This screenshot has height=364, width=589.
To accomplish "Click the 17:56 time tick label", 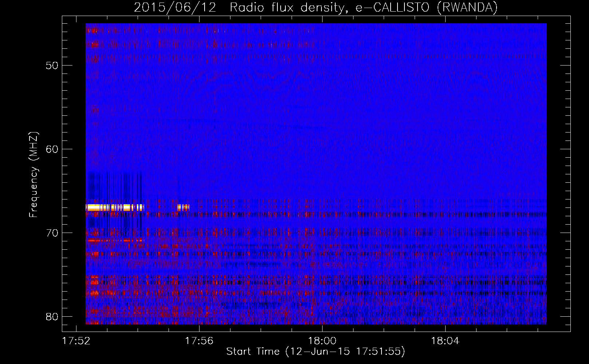I will pyautogui.click(x=199, y=341).
